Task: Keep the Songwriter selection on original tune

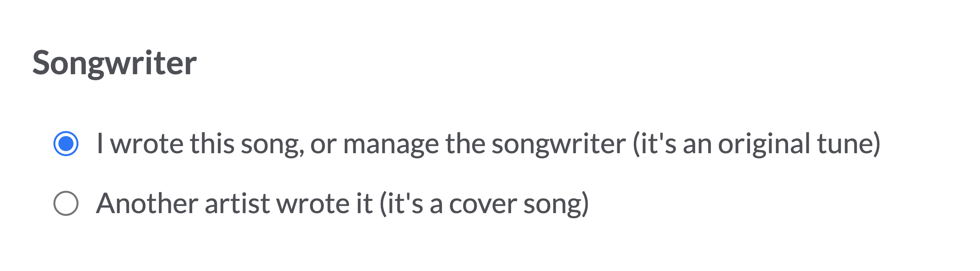Action: click(x=66, y=143)
